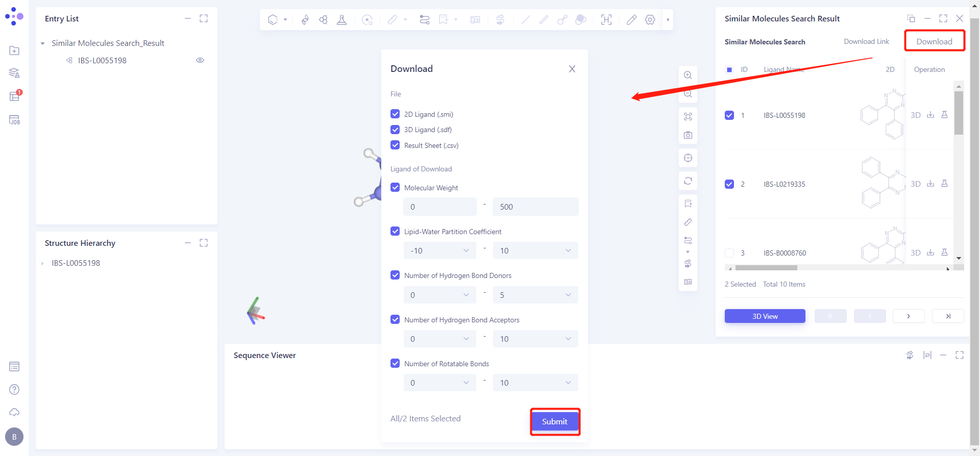Open the Hydrogen Bond Donors maximum dropdown
The height and width of the screenshot is (456, 980).
coord(535,295)
